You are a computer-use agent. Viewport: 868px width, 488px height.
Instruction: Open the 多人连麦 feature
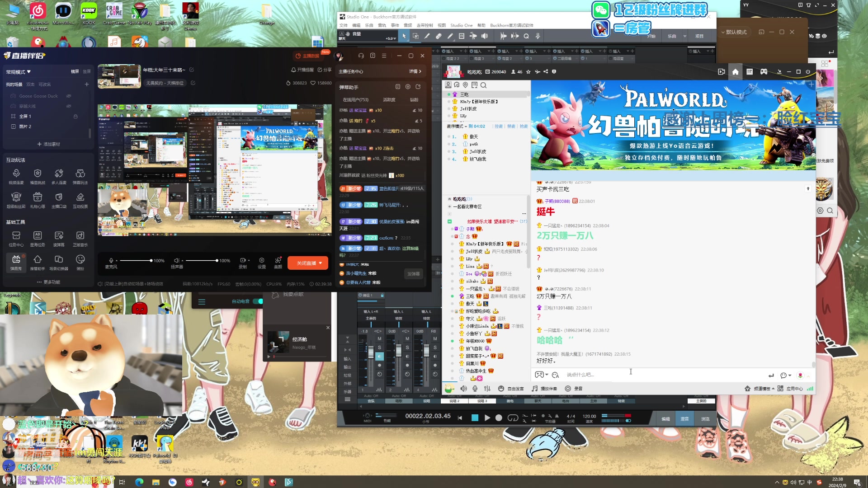click(59, 176)
